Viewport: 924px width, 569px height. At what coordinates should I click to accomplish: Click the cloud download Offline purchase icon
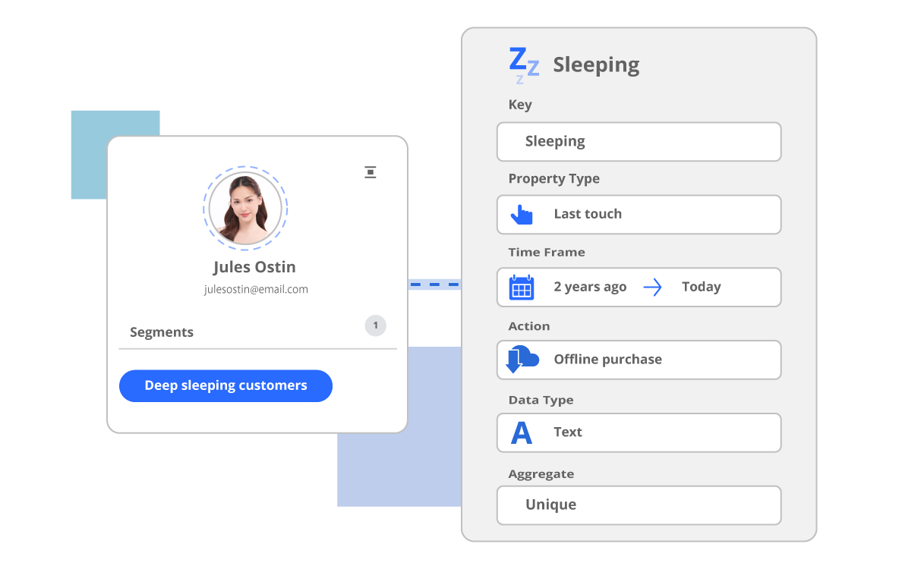click(522, 360)
